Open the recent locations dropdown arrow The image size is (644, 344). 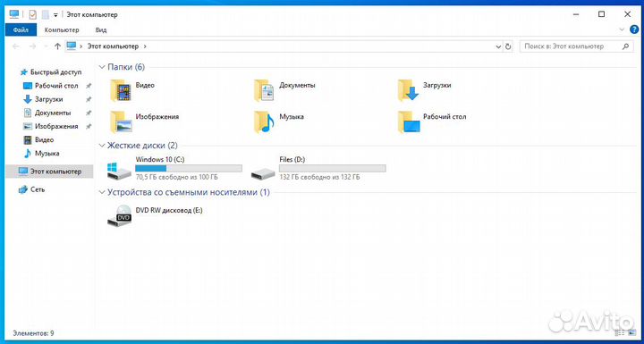pyautogui.click(x=46, y=46)
